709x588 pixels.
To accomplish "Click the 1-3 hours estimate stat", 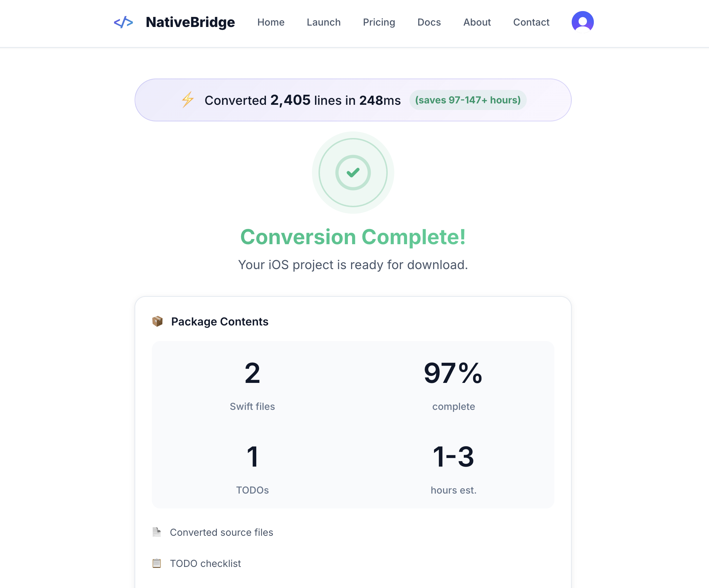I will click(x=453, y=457).
